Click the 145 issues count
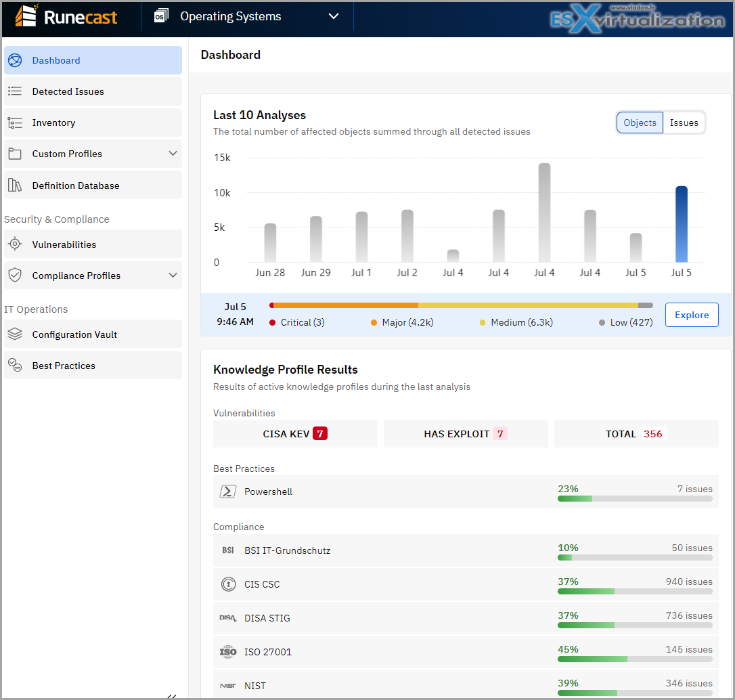Screen dimensions: 735x700 point(689,649)
